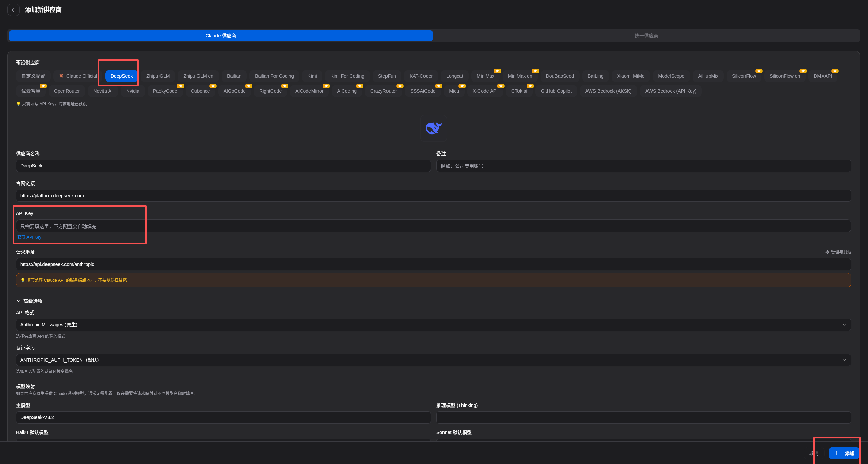Click the 管理与测速 lightning icon

(x=827, y=252)
